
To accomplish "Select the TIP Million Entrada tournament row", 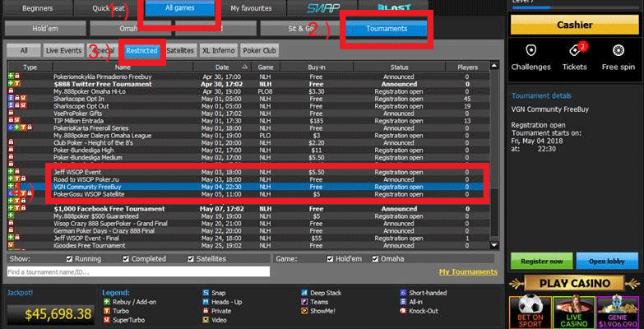I will [x=248, y=121].
